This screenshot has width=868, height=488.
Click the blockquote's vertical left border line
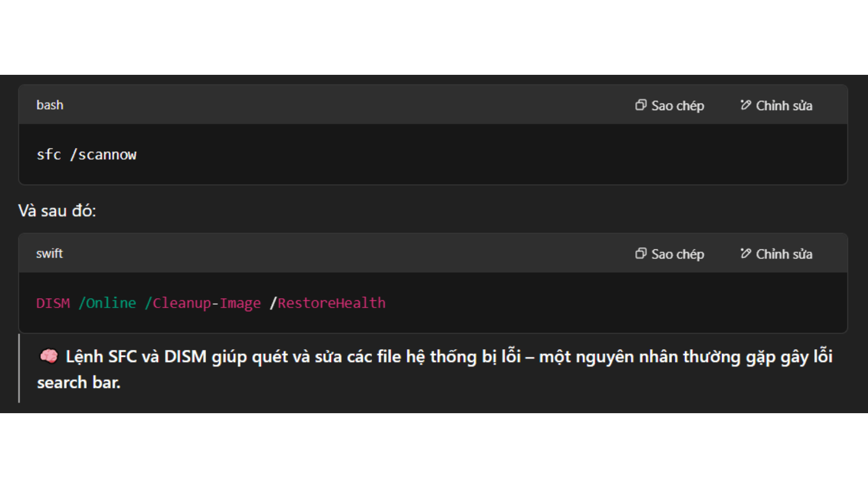click(x=19, y=368)
